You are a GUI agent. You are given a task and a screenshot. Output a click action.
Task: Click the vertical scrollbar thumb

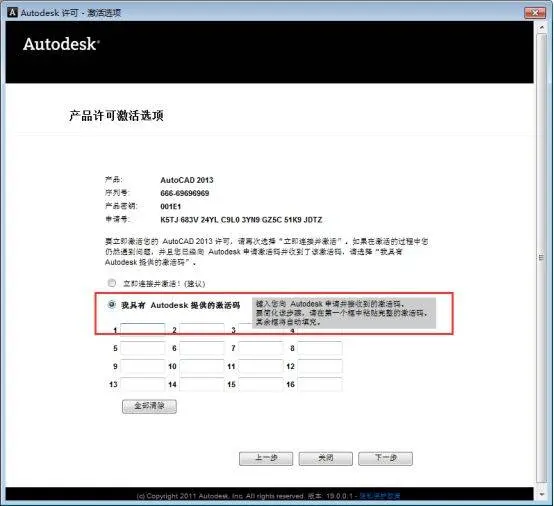pos(541,258)
